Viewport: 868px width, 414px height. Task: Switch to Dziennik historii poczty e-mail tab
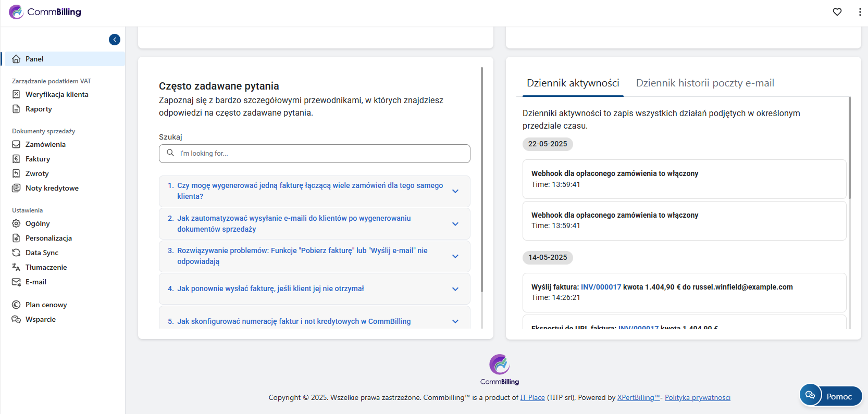tap(704, 83)
